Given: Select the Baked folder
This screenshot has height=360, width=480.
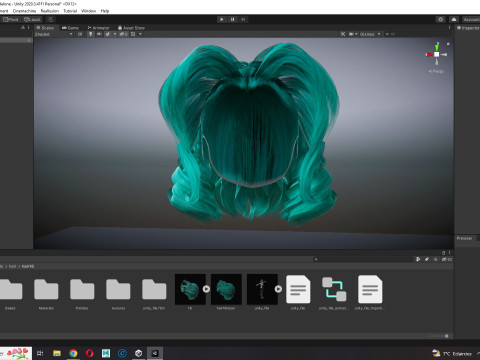Looking at the screenshot, I should [x=10, y=293].
